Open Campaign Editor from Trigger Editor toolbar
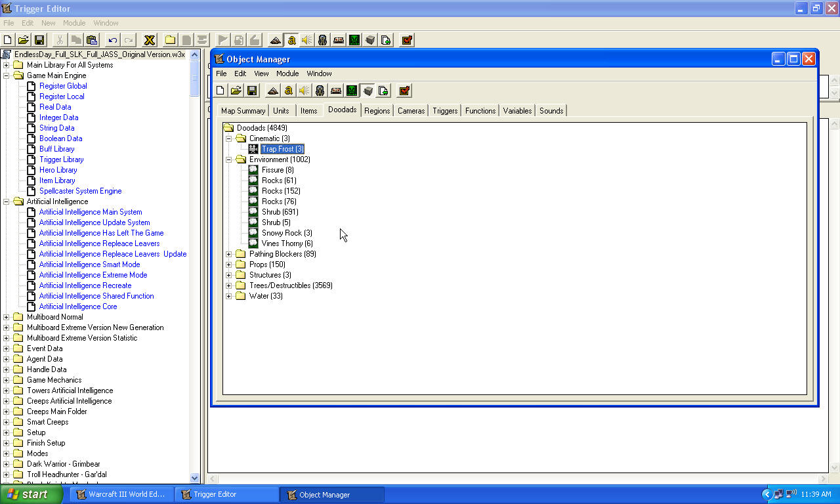This screenshot has width=840, height=504. coord(339,40)
